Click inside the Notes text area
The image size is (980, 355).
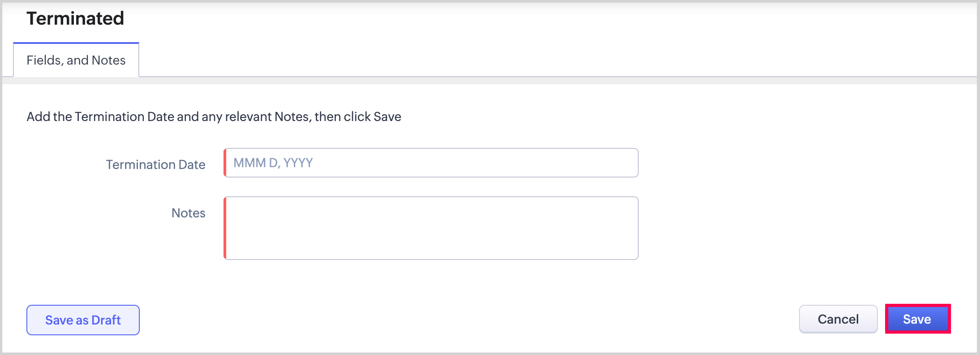[431, 228]
